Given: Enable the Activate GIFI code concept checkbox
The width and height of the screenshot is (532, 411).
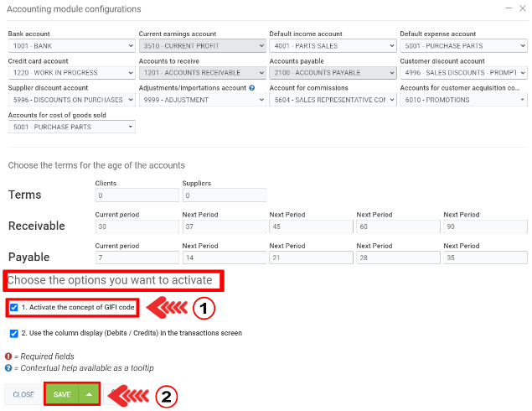Looking at the screenshot, I should coord(14,308).
